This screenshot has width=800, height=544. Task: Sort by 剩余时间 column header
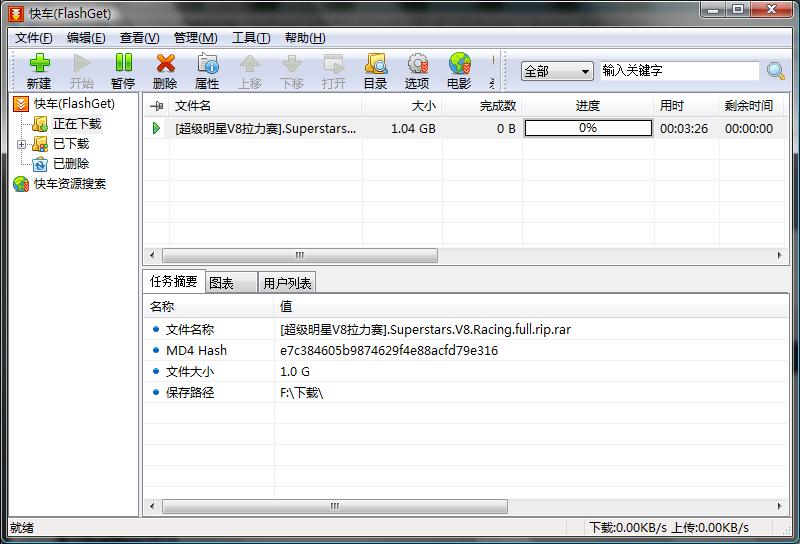[x=752, y=106]
